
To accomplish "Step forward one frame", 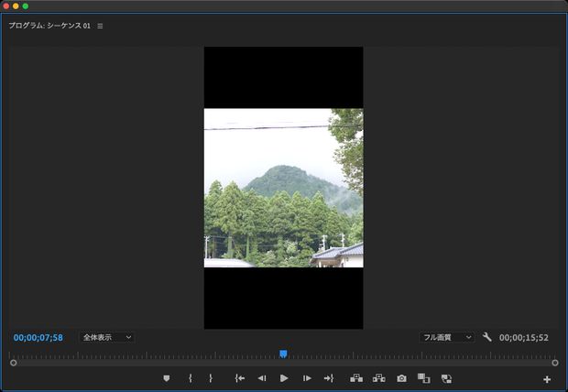I will pos(307,378).
